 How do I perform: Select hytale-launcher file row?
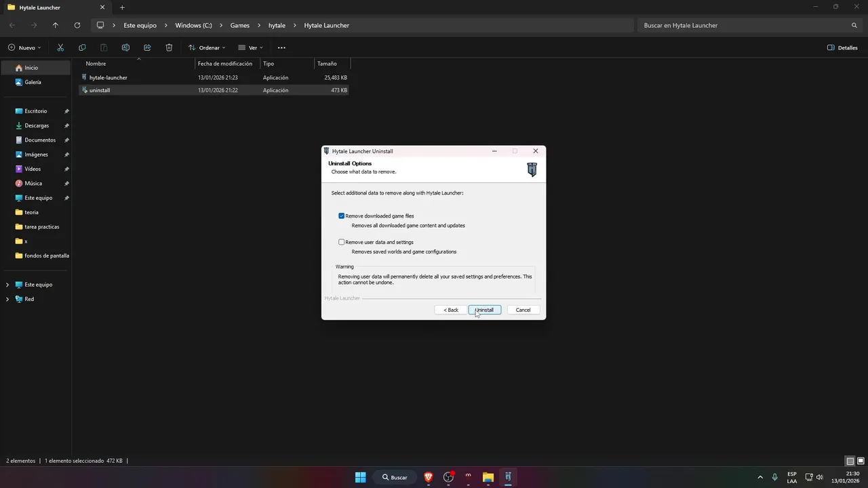214,77
